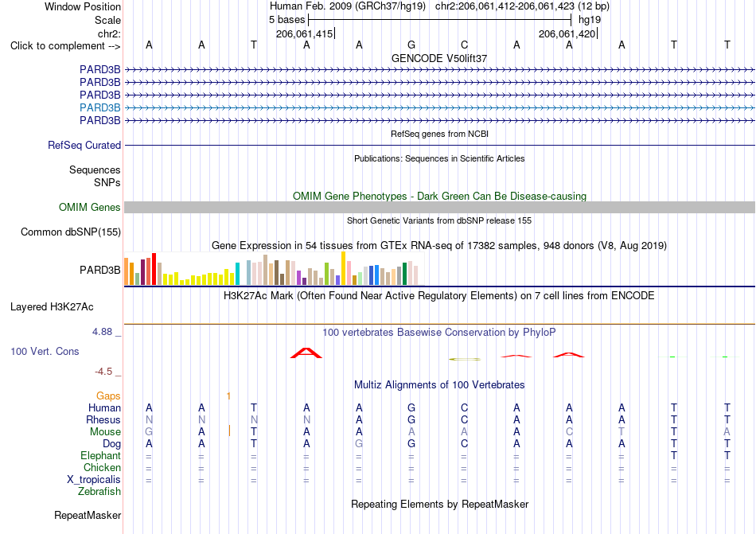The height and width of the screenshot is (534, 756).
Task: Click the large red A conservation logo
Action: point(306,353)
